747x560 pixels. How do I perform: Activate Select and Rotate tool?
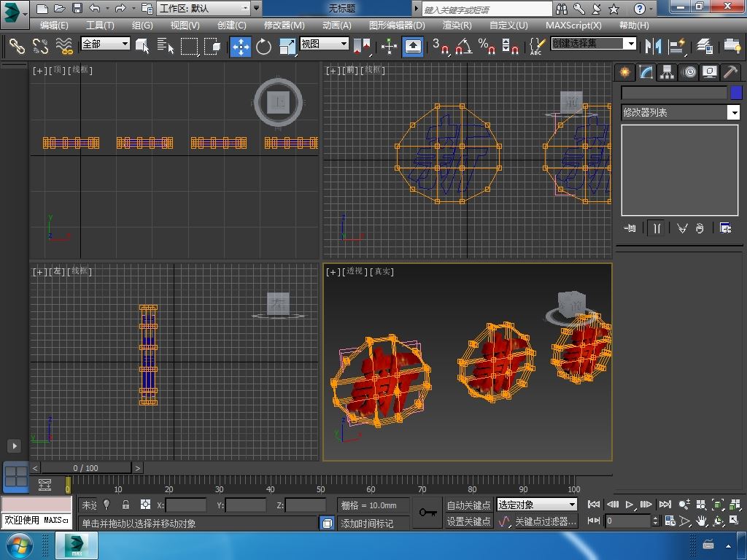pos(263,46)
